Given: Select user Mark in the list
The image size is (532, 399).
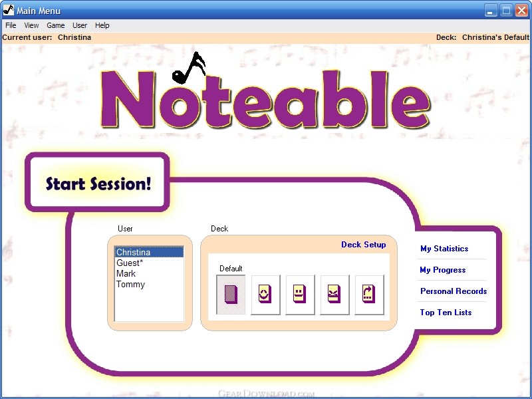Looking at the screenshot, I should click(149, 273).
